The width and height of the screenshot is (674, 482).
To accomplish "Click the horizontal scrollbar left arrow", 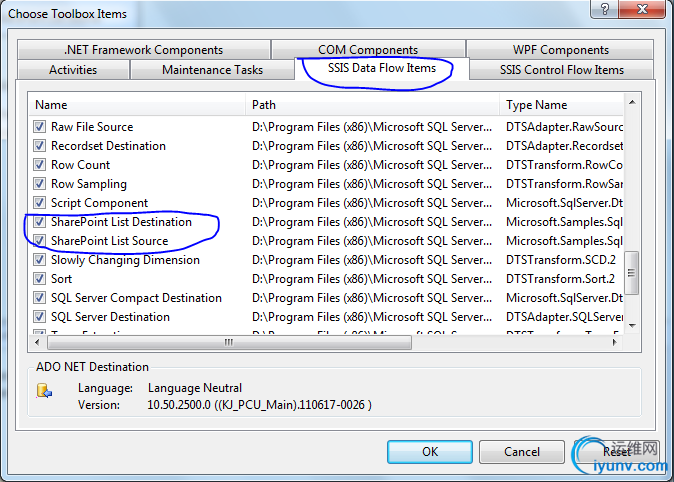I will tap(37, 343).
